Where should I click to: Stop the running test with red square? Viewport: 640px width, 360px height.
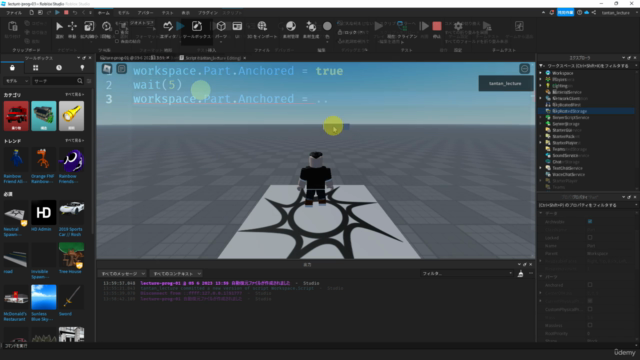click(x=437, y=26)
